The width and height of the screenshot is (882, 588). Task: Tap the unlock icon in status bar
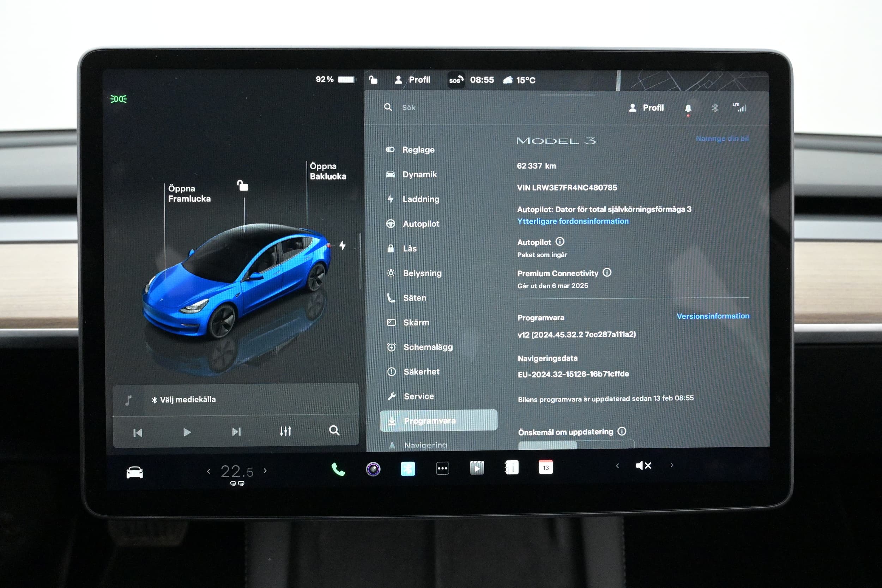click(x=373, y=79)
